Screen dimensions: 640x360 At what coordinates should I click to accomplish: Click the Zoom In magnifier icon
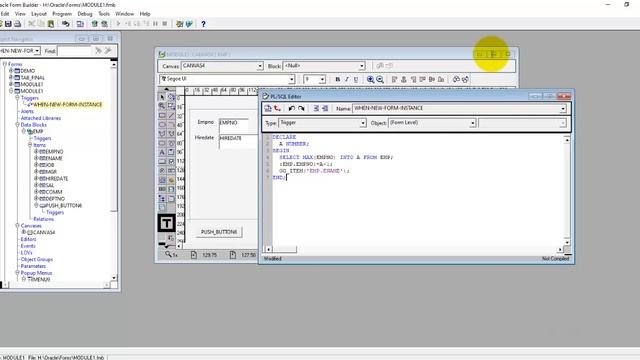[370, 79]
